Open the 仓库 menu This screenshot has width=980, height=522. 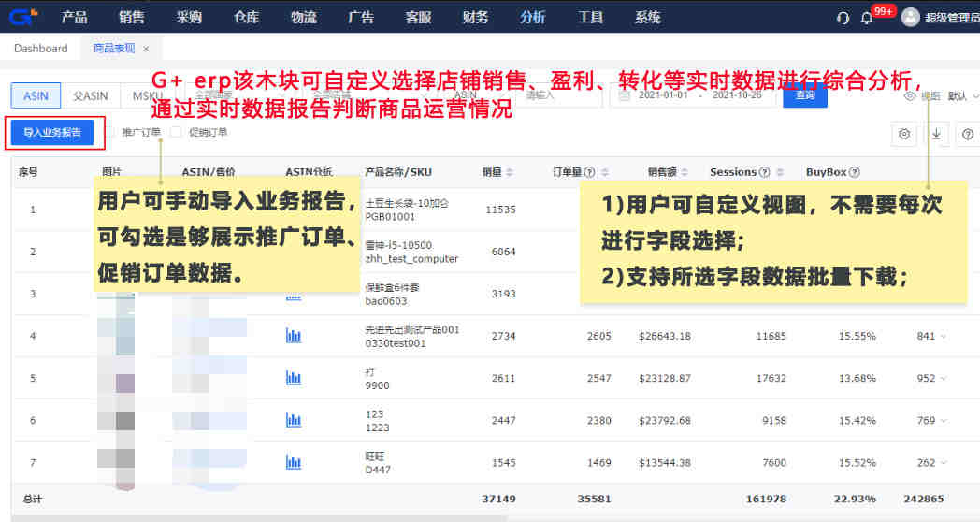tap(246, 18)
